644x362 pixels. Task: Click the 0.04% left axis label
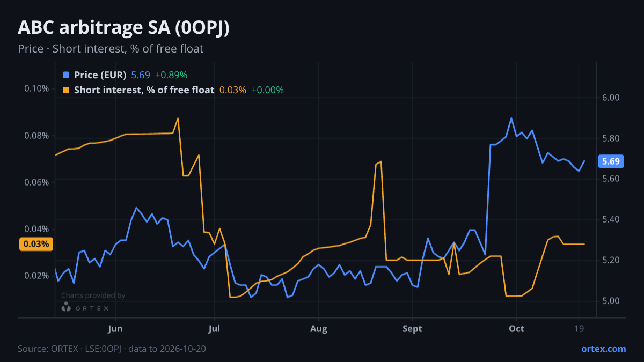[36, 229]
